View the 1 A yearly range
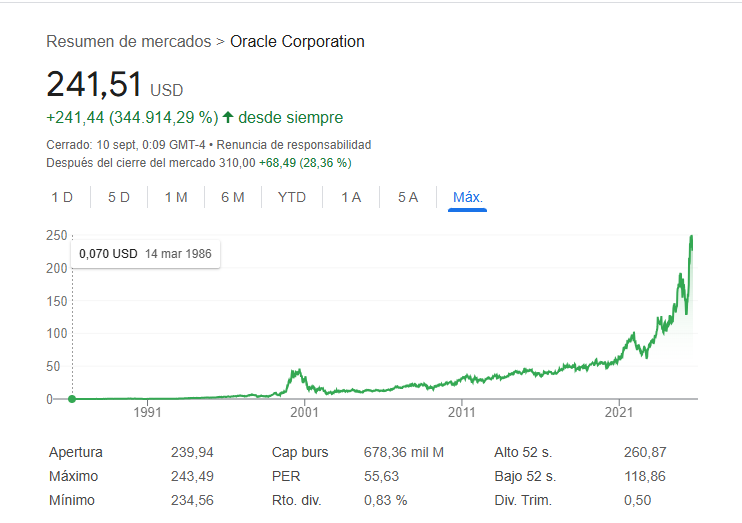This screenshot has height=523, width=742. (x=351, y=197)
